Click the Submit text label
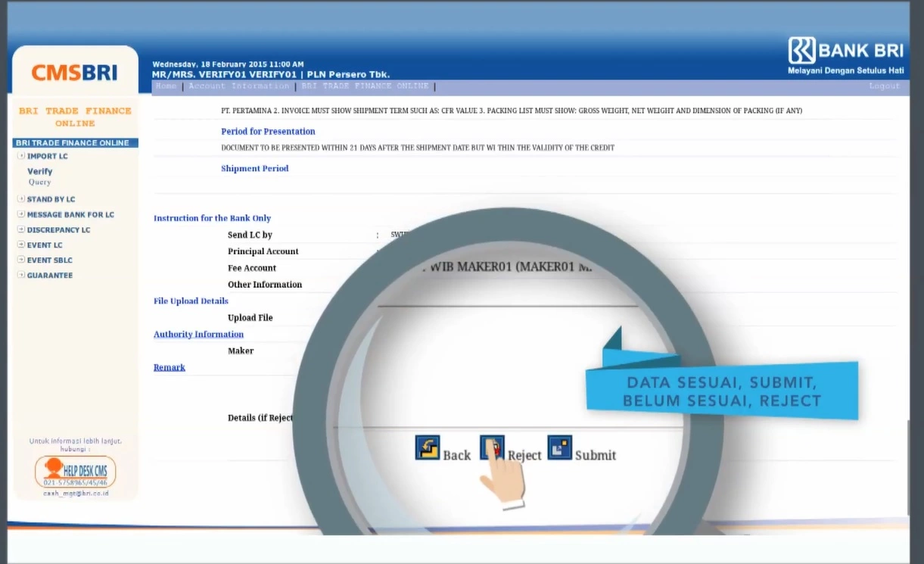This screenshot has height=564, width=924. pyautogui.click(x=596, y=455)
